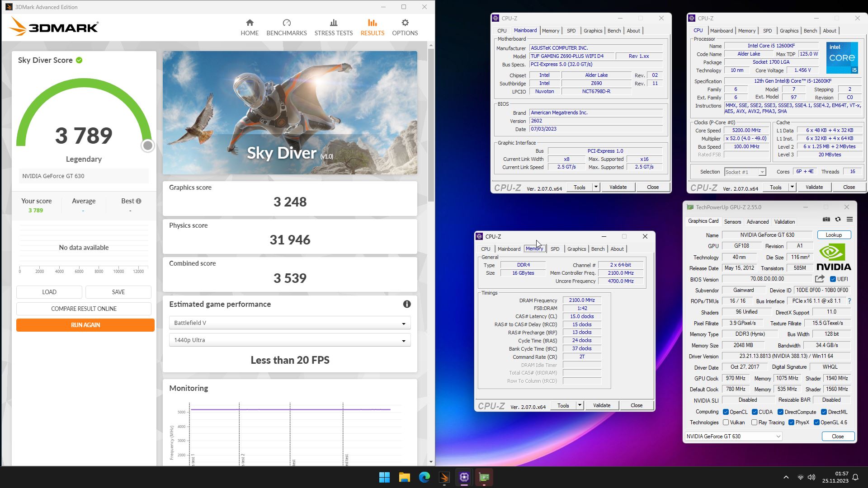Open the notifications bell

[855, 477]
